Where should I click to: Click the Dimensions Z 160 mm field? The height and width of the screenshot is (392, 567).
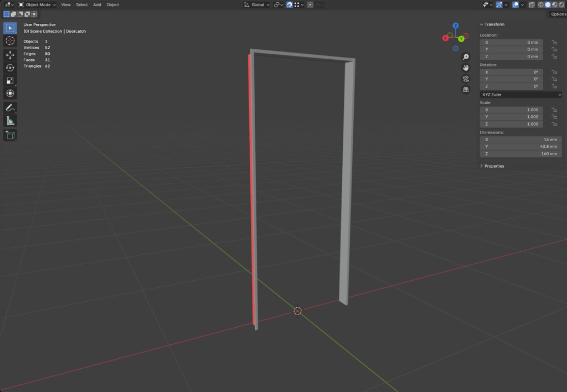[x=520, y=154]
